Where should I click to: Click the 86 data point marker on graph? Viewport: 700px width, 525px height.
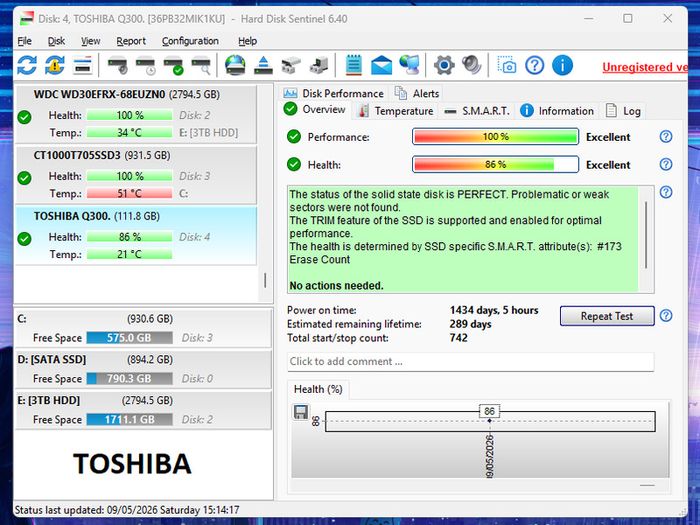click(489, 421)
